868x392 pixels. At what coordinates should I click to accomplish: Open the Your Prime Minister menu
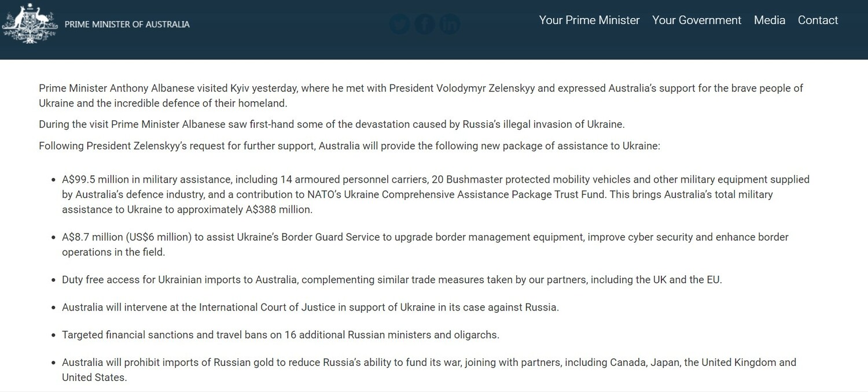pyautogui.click(x=589, y=20)
